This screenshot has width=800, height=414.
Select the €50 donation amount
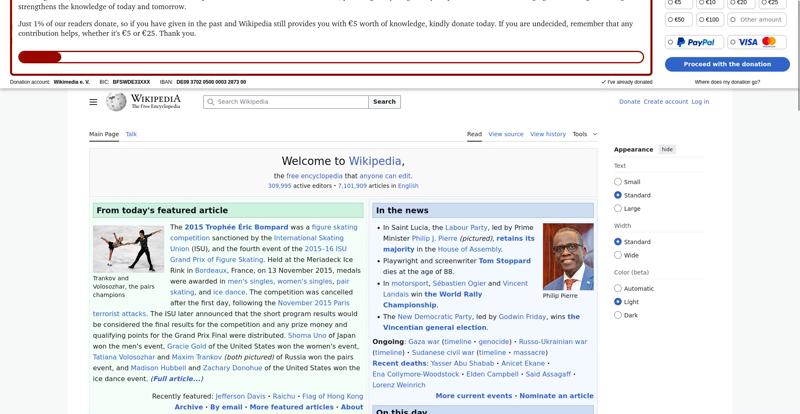(679, 19)
